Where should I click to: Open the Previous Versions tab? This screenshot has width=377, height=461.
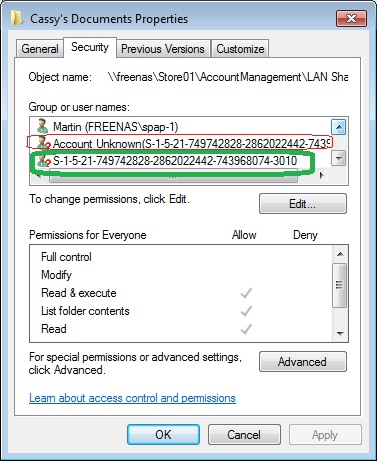[163, 49]
